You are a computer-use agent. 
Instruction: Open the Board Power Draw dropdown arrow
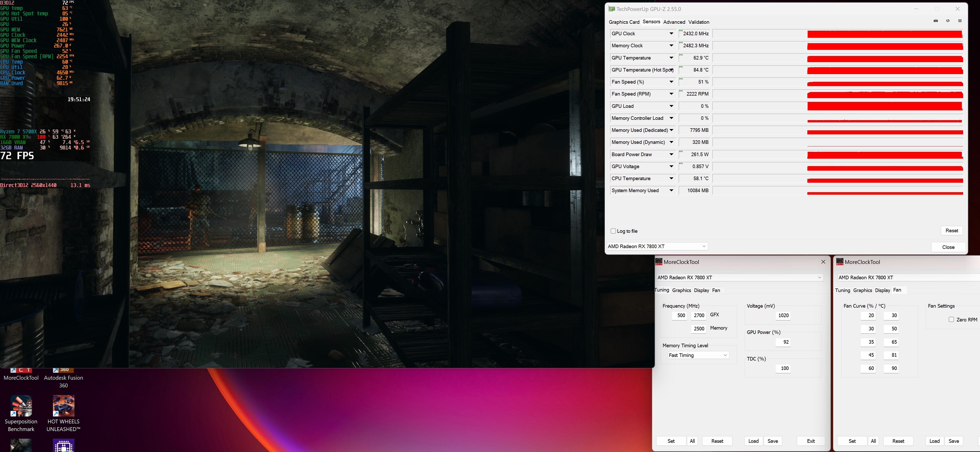672,154
